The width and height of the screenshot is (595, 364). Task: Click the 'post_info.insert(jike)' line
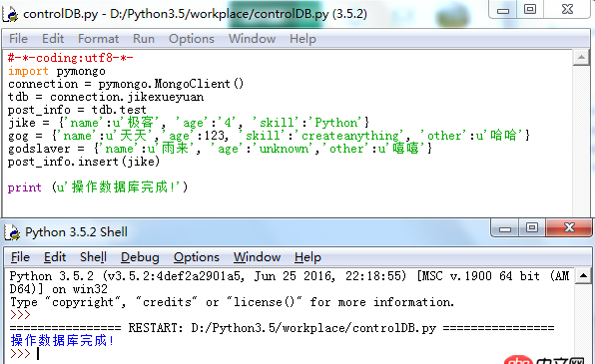pyautogui.click(x=84, y=162)
